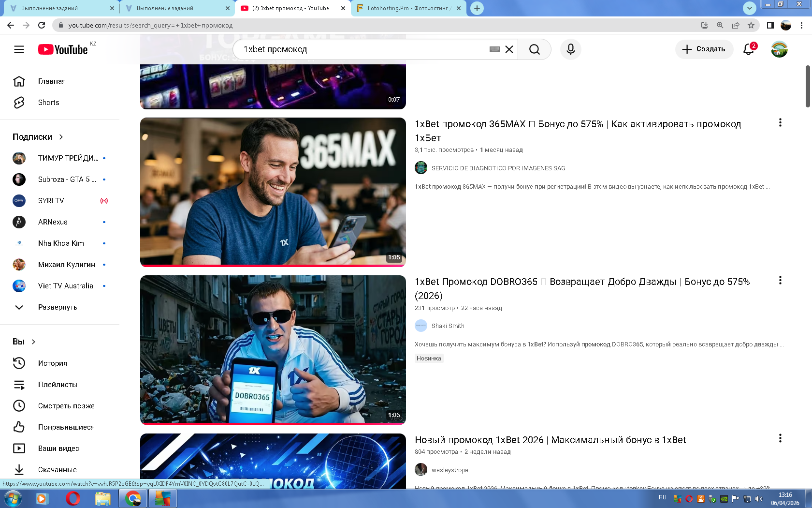Clear the search query with the X

(509, 49)
